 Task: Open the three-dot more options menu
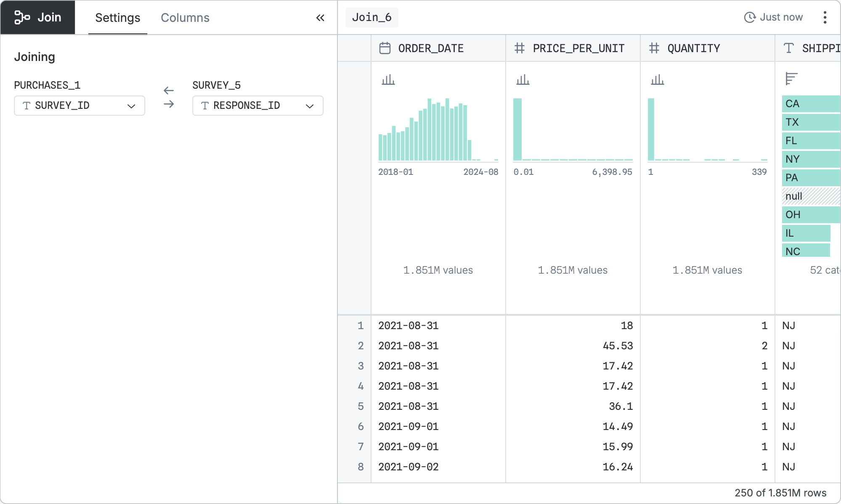pyautogui.click(x=825, y=17)
